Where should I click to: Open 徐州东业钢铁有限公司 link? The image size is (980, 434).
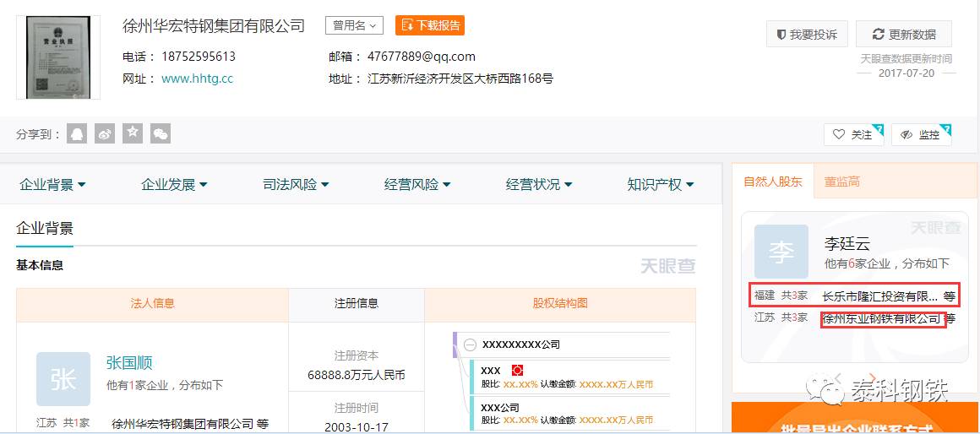(881, 319)
